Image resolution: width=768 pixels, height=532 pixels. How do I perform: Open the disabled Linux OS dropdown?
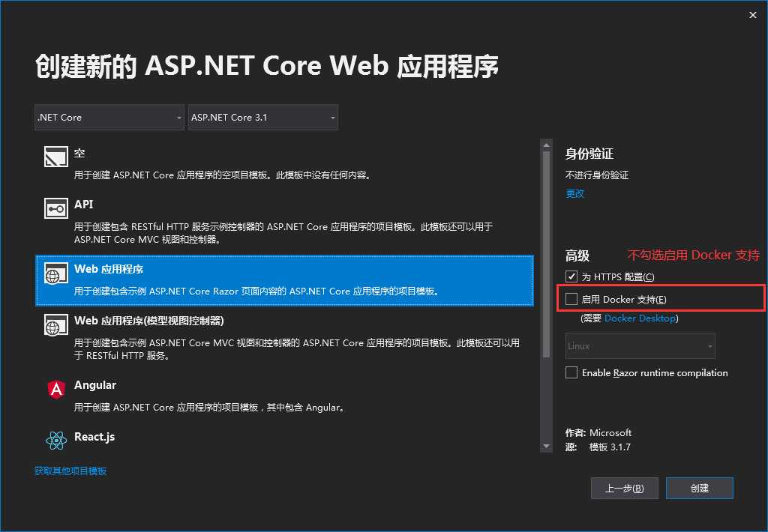point(640,346)
